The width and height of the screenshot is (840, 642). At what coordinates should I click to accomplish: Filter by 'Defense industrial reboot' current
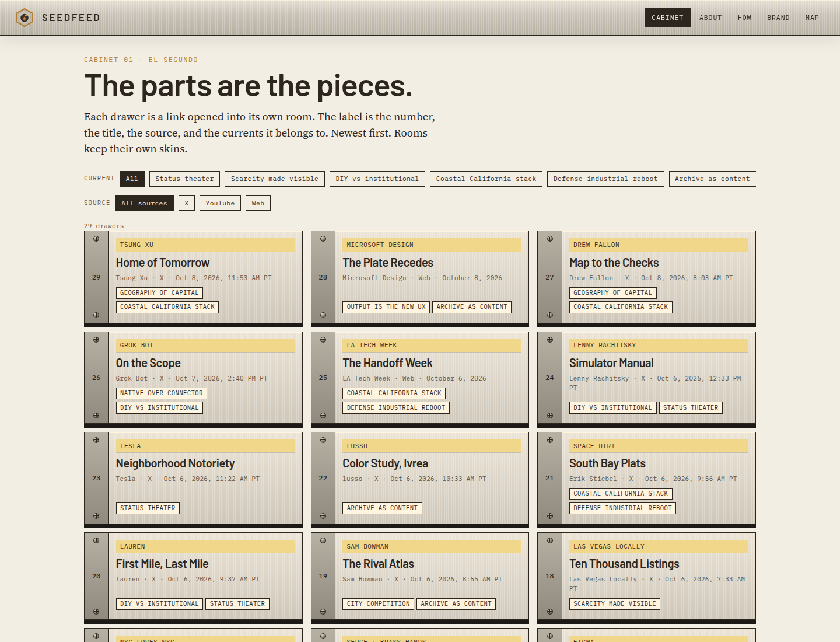click(605, 179)
